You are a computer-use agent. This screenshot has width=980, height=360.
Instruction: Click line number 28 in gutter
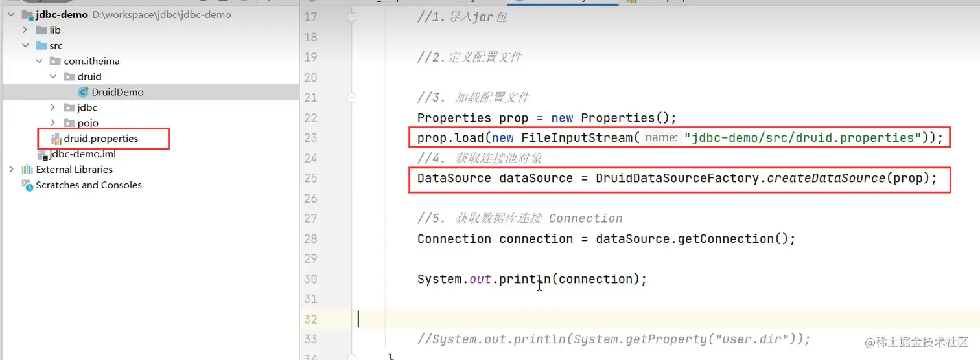(x=310, y=239)
